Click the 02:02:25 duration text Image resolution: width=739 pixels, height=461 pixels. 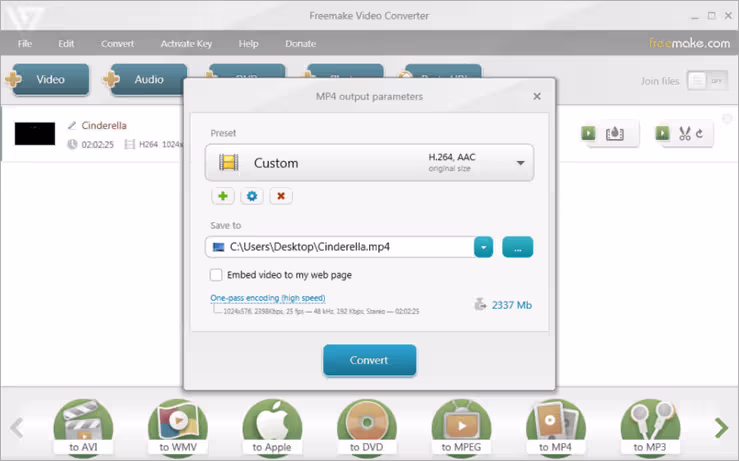click(x=98, y=145)
